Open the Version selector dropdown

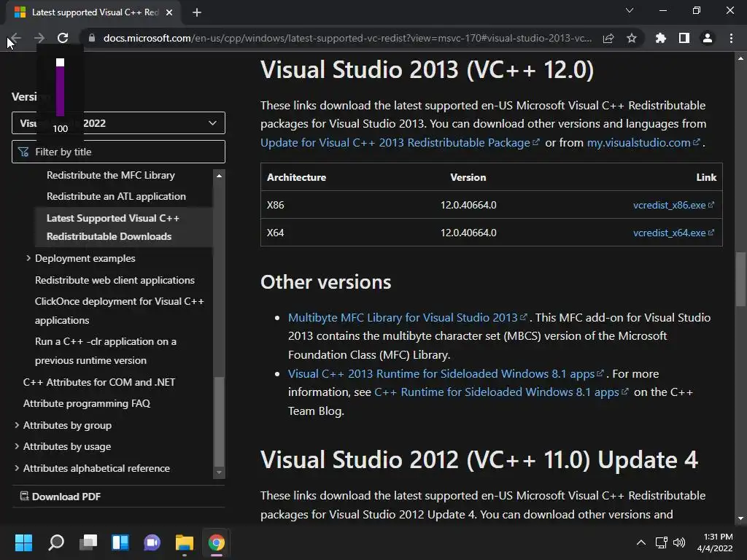118,122
